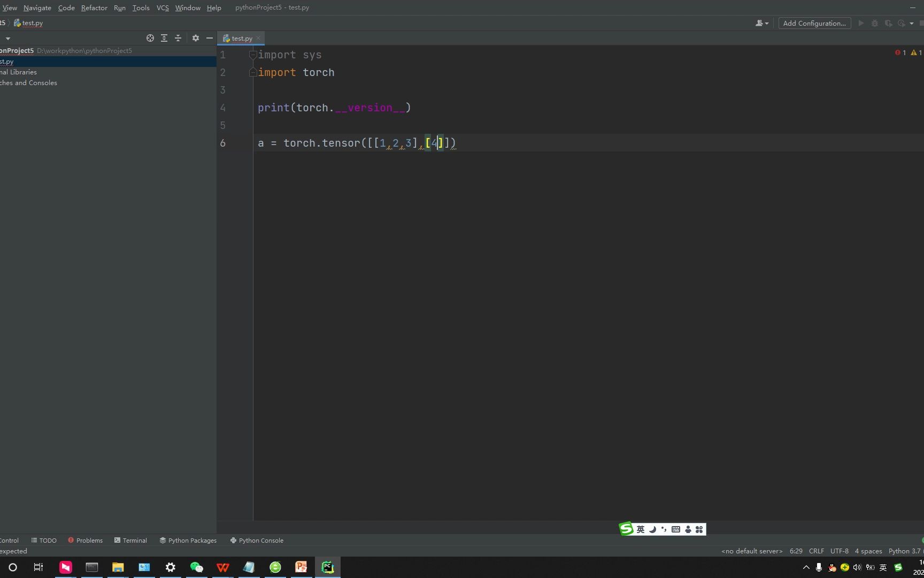Click the Debug bug icon
Image resolution: width=924 pixels, height=578 pixels.
pos(875,23)
